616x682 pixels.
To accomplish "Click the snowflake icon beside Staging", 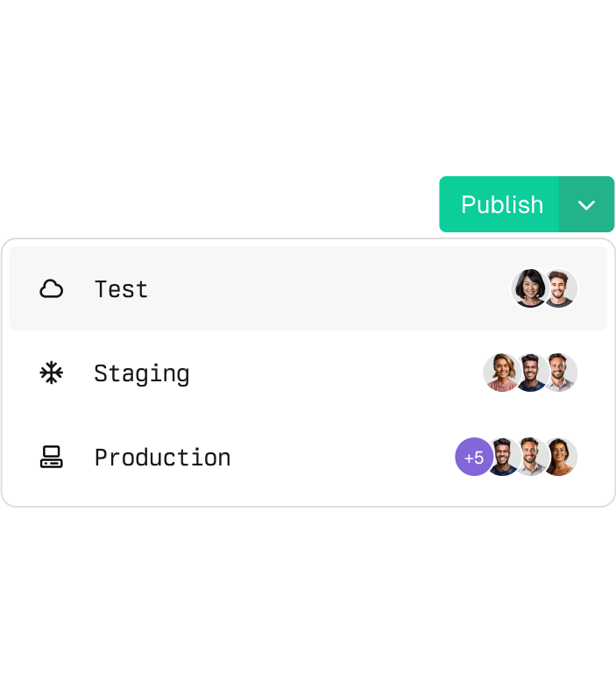I will [x=52, y=373].
